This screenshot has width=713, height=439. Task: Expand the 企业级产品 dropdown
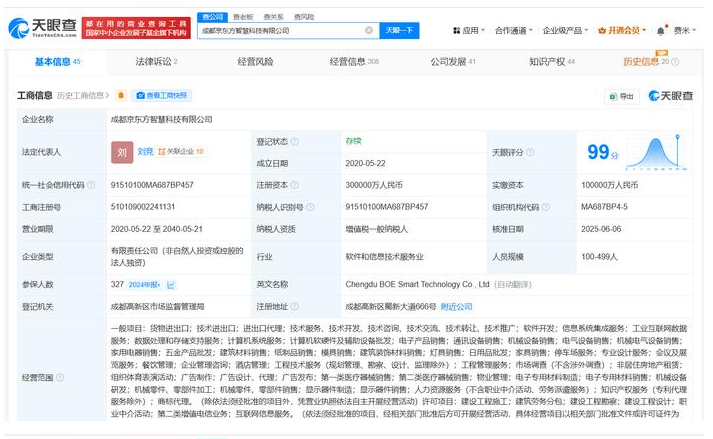coord(565,30)
